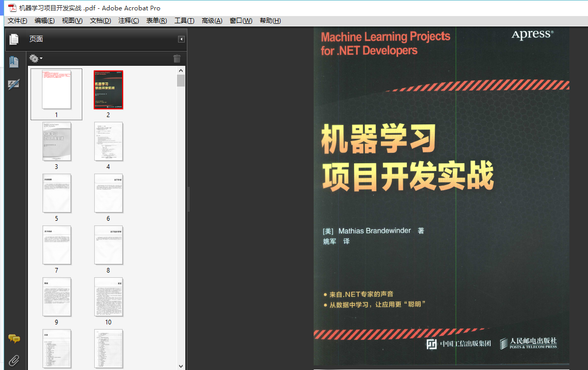Select page 6 thumbnail
This screenshot has width=588, height=370.
[108, 193]
